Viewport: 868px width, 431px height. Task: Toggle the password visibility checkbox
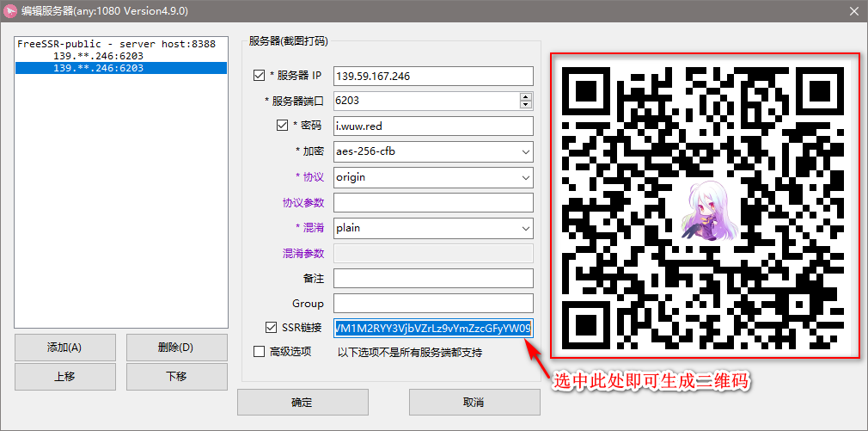click(282, 126)
